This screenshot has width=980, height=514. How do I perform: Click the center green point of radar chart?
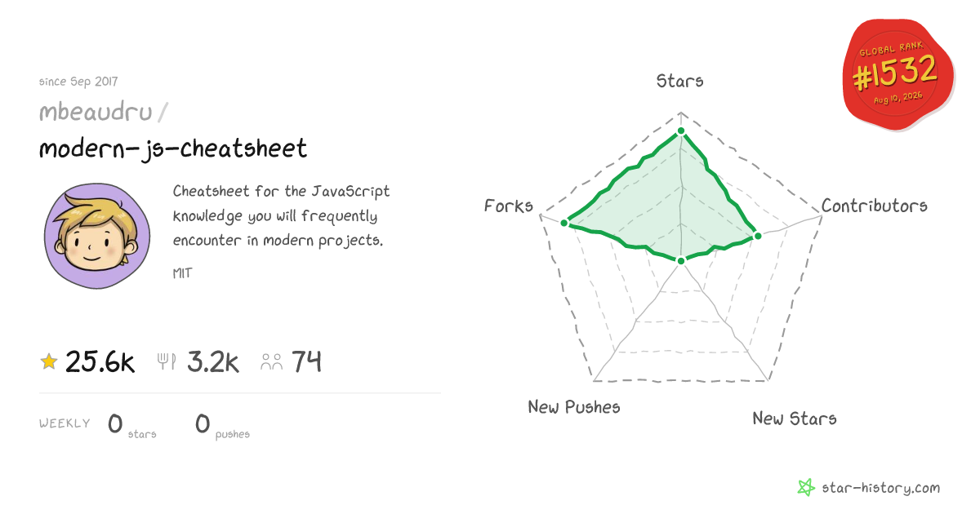680,260
